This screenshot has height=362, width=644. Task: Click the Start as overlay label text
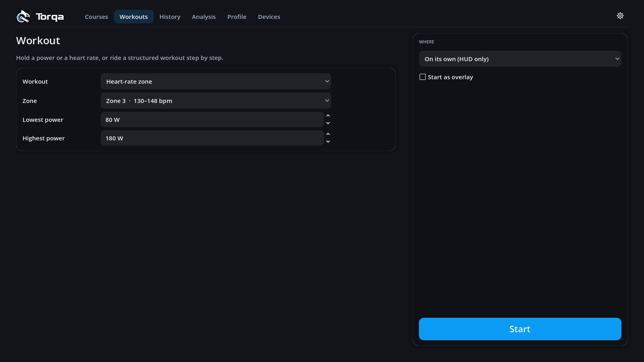(450, 77)
